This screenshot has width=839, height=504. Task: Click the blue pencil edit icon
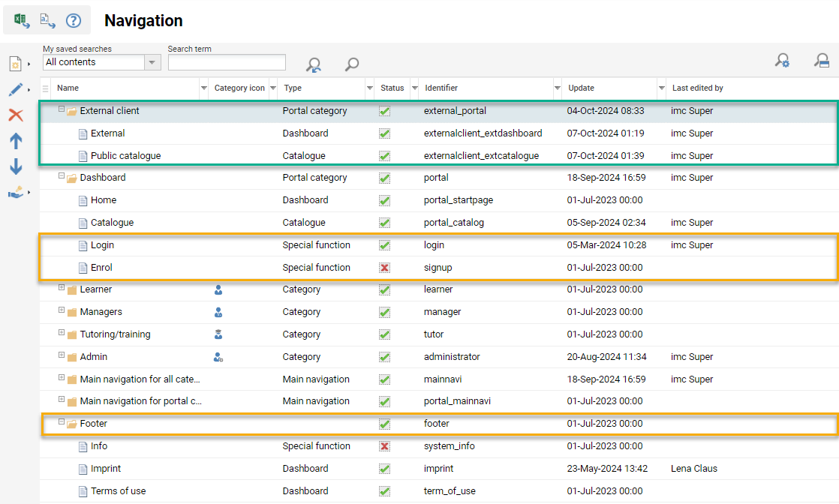coord(15,90)
